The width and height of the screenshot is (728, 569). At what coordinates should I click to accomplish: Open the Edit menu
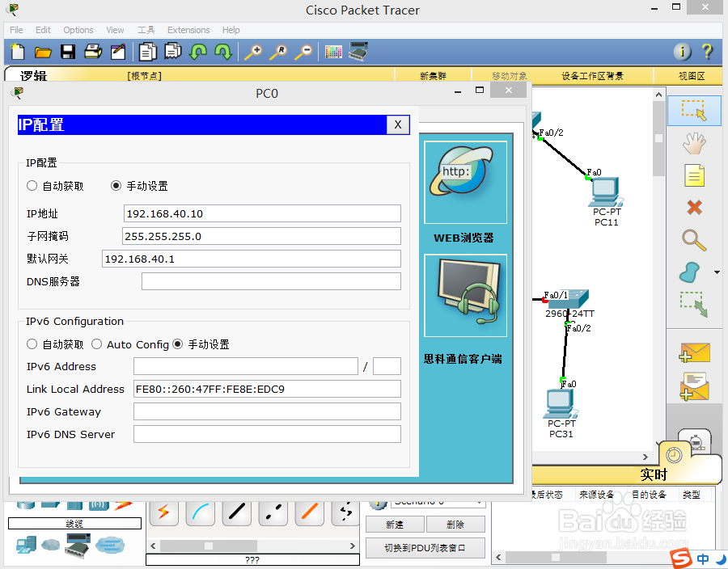click(43, 30)
